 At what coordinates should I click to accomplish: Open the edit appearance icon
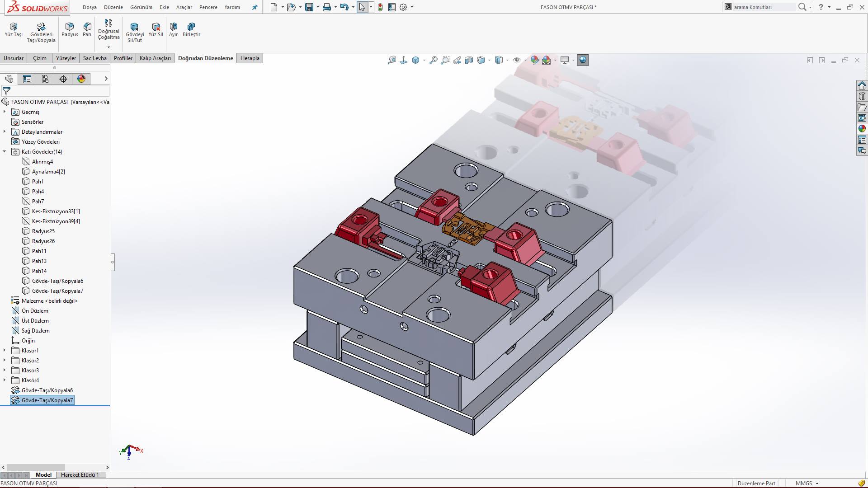[535, 60]
